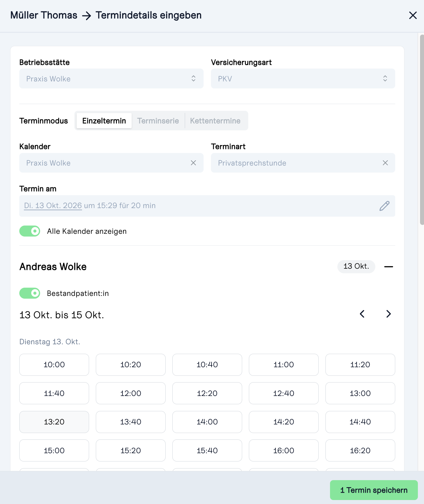Viewport: 424px width, 504px height.
Task: Select the 11:20 time slot
Action: pyautogui.click(x=360, y=365)
